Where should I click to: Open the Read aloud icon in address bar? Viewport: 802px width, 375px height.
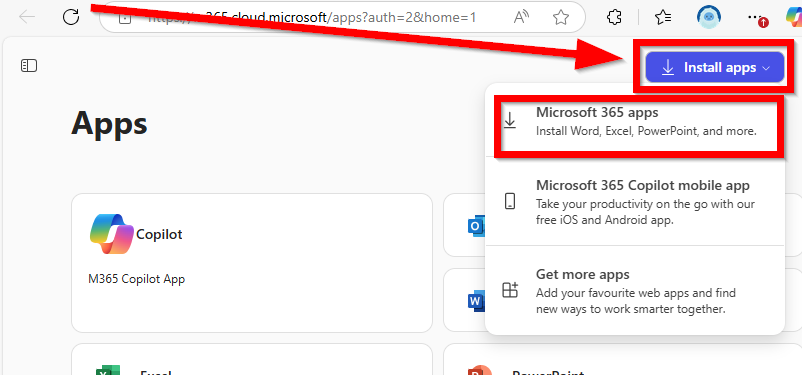(x=521, y=18)
